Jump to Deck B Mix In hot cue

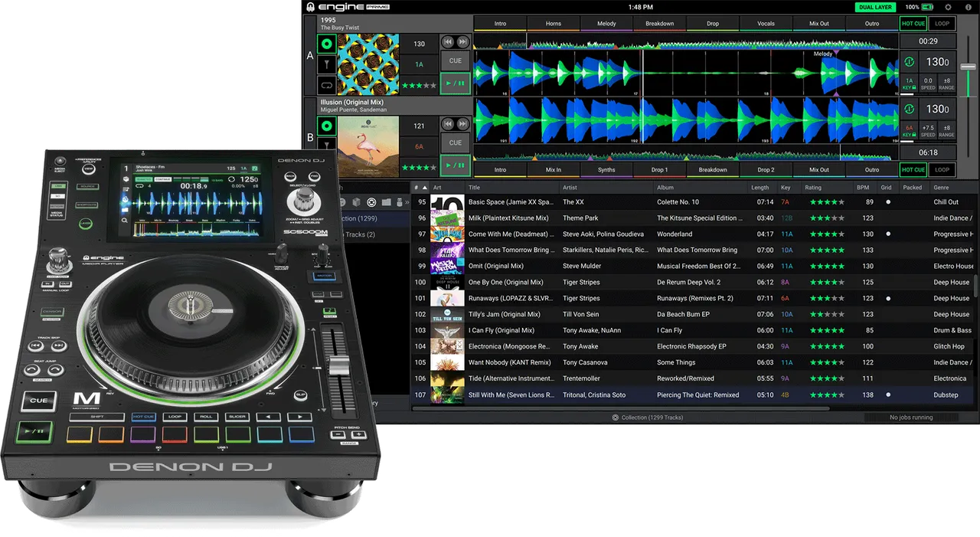point(554,170)
